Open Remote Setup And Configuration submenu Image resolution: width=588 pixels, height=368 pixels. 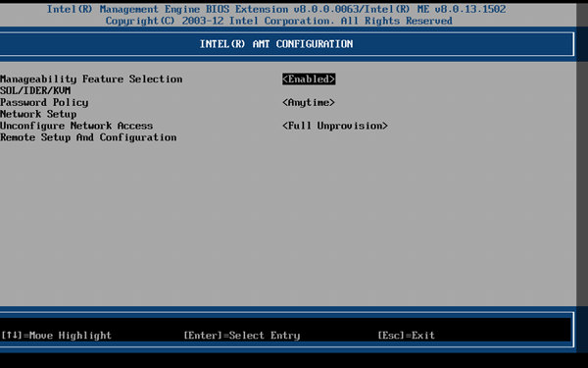88,137
